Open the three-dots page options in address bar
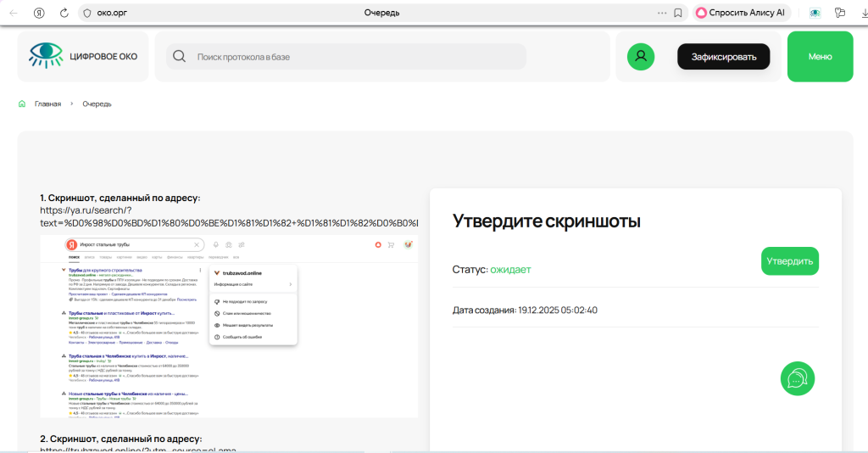 pyautogui.click(x=662, y=13)
